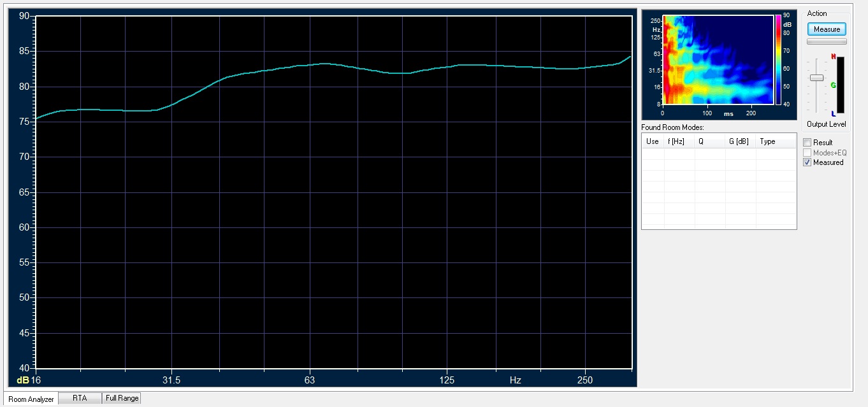Screen dimensions: 868x407
Task: Click the spectrogram color scale bar
Action: click(x=778, y=59)
